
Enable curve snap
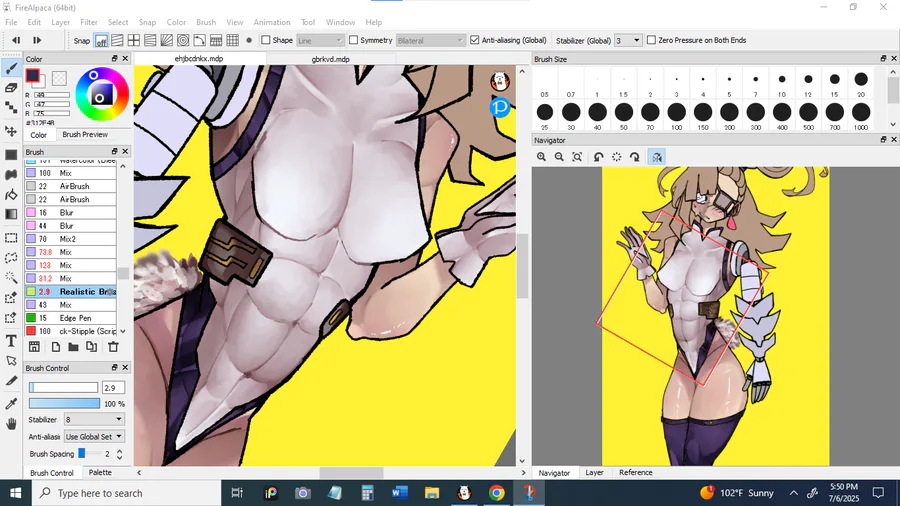click(x=199, y=40)
